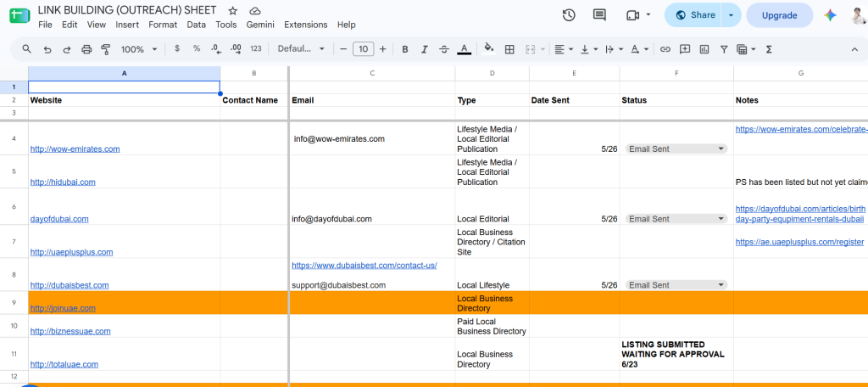Open the Extensions menu
This screenshot has height=387, width=868.
pyautogui.click(x=305, y=25)
